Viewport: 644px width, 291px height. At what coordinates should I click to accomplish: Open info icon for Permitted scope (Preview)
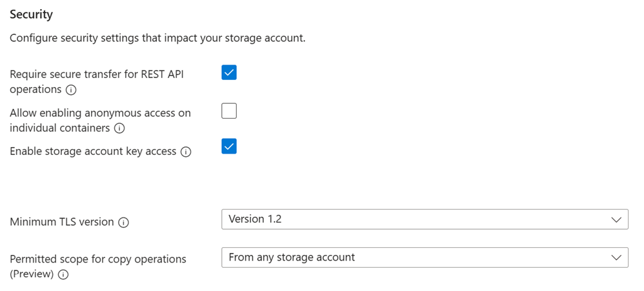[x=63, y=275]
